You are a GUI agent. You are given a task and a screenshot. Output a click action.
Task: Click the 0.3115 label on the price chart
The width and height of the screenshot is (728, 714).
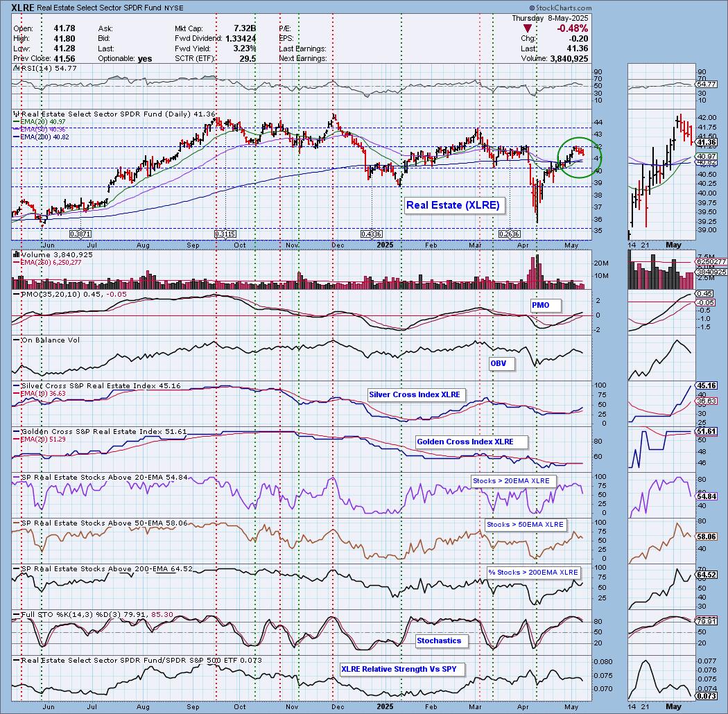225,234
